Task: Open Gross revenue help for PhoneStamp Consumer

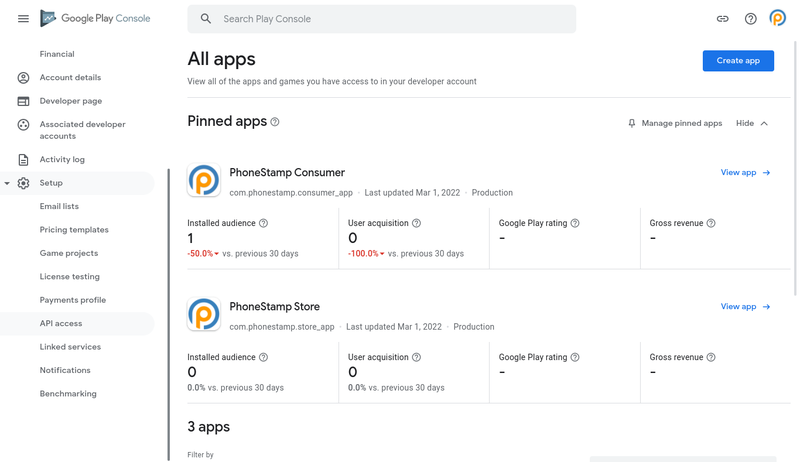Action: pyautogui.click(x=711, y=223)
